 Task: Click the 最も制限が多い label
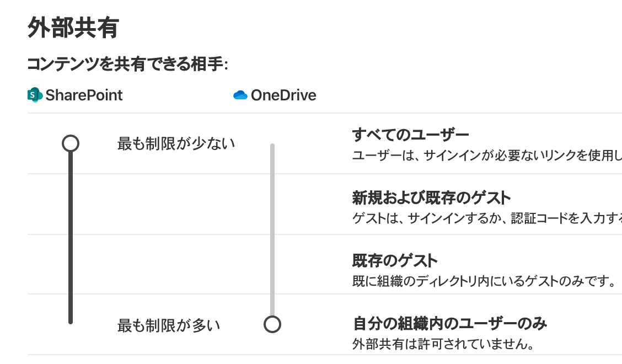169,325
